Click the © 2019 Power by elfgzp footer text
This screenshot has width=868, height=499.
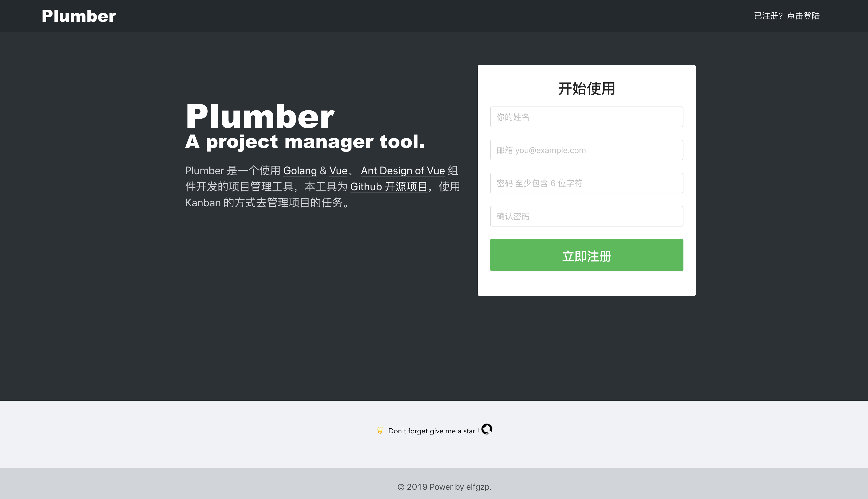(444, 487)
